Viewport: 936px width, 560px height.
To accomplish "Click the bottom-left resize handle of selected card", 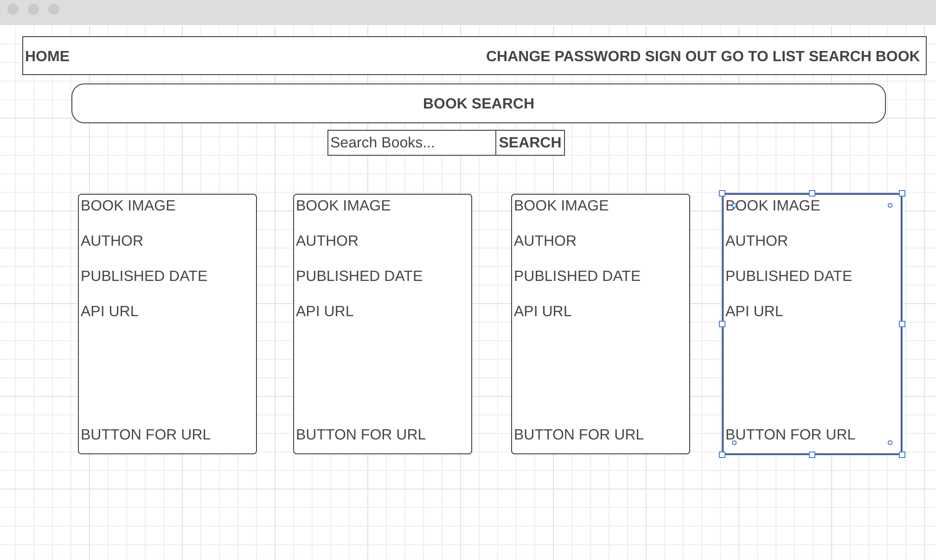I will click(x=722, y=455).
